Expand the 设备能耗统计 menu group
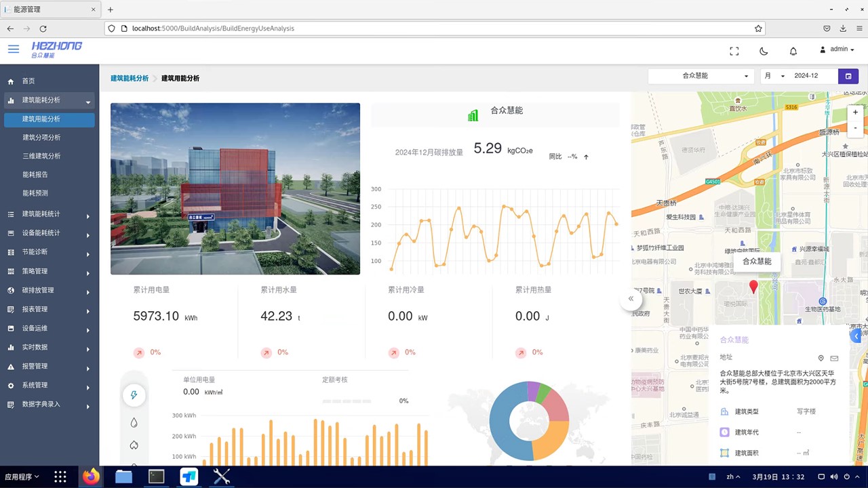Image resolution: width=868 pixels, height=488 pixels. (50, 233)
